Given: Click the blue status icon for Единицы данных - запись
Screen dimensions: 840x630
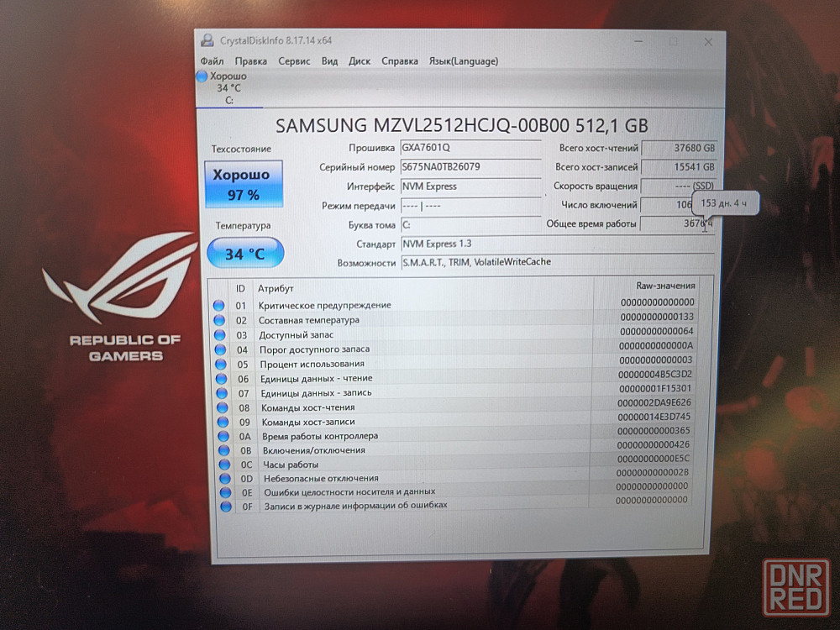Looking at the screenshot, I should [x=222, y=393].
